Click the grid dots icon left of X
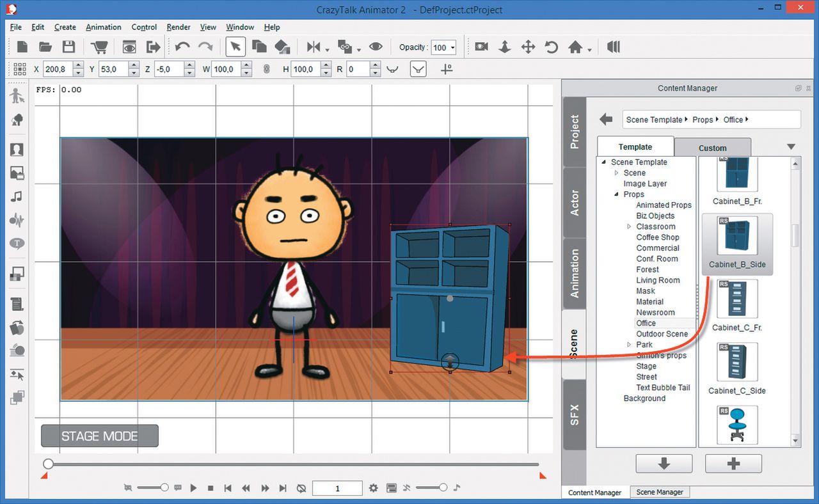This screenshot has height=504, width=819. (x=20, y=69)
